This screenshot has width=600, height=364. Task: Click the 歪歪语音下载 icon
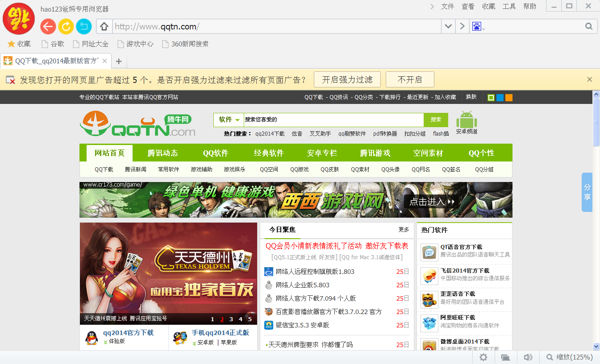click(429, 300)
